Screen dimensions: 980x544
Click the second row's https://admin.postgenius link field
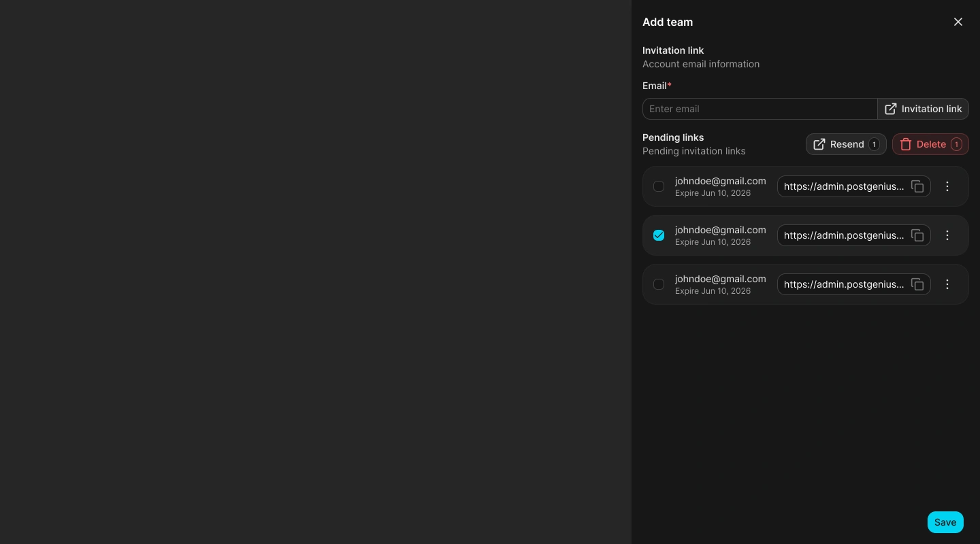(853, 235)
